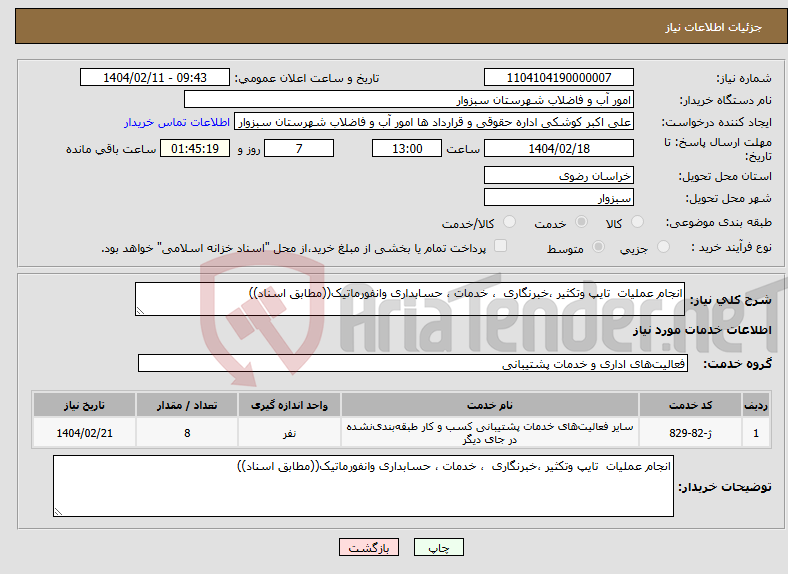
Task: Click the announcement date field 1404/02/11 - 09:43
Action: click(155, 77)
